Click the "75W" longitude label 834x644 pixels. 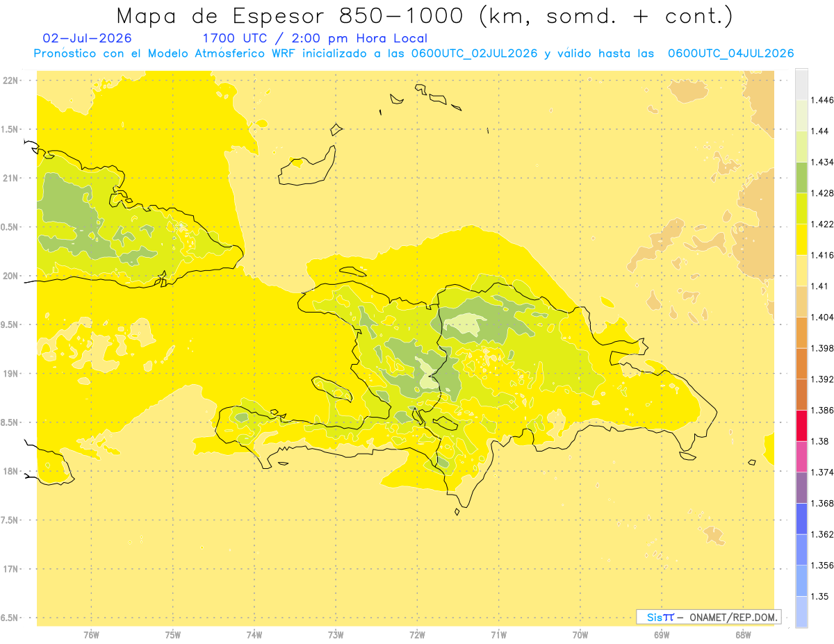172,634
